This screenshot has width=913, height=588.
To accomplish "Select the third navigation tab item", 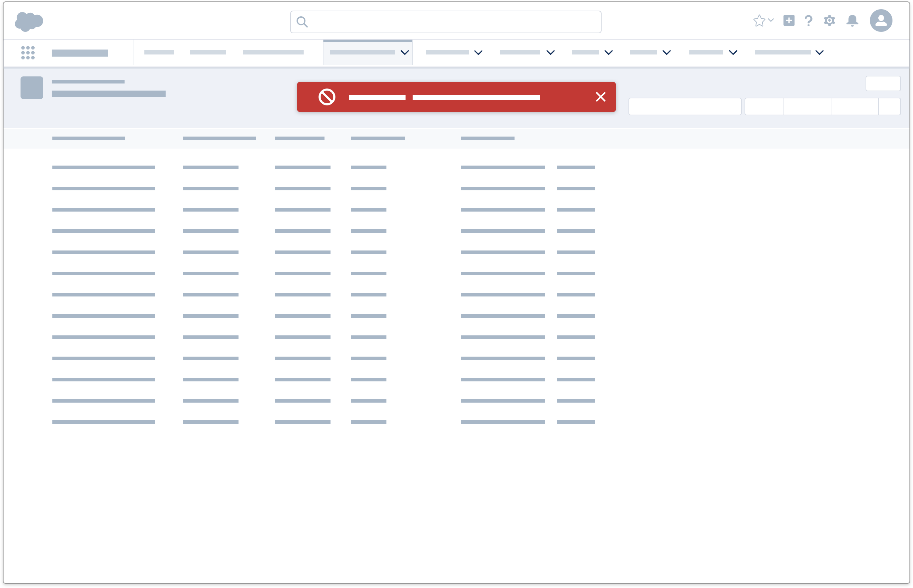I will point(272,53).
